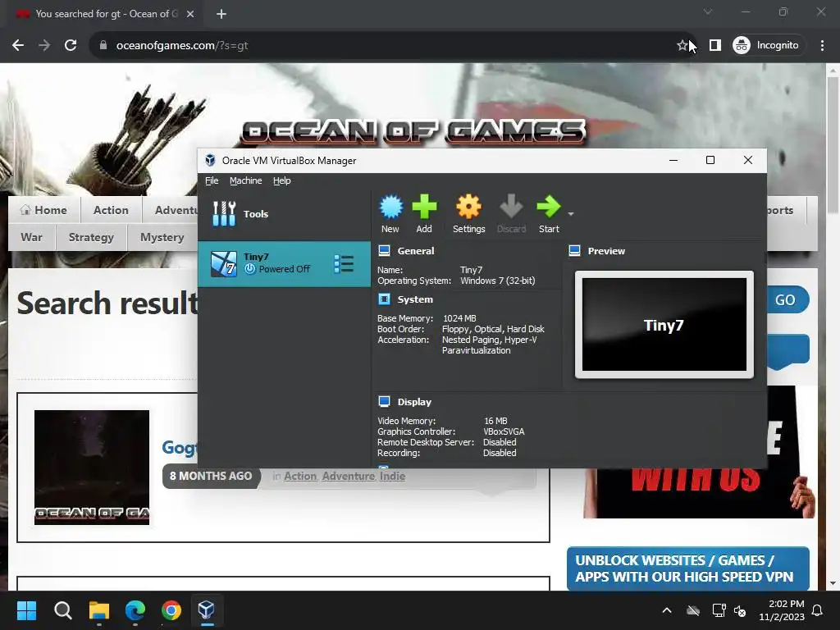Click the Incognito profile button

768,46
